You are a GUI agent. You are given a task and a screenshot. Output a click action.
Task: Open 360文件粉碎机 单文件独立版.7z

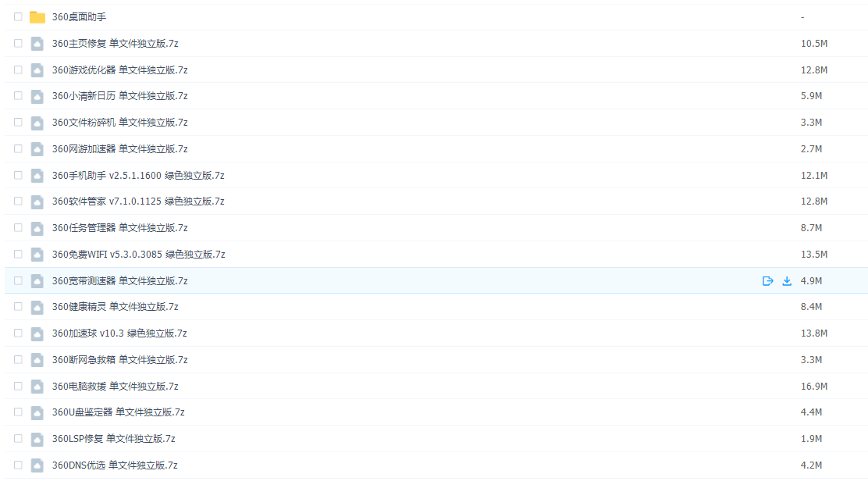(x=119, y=123)
